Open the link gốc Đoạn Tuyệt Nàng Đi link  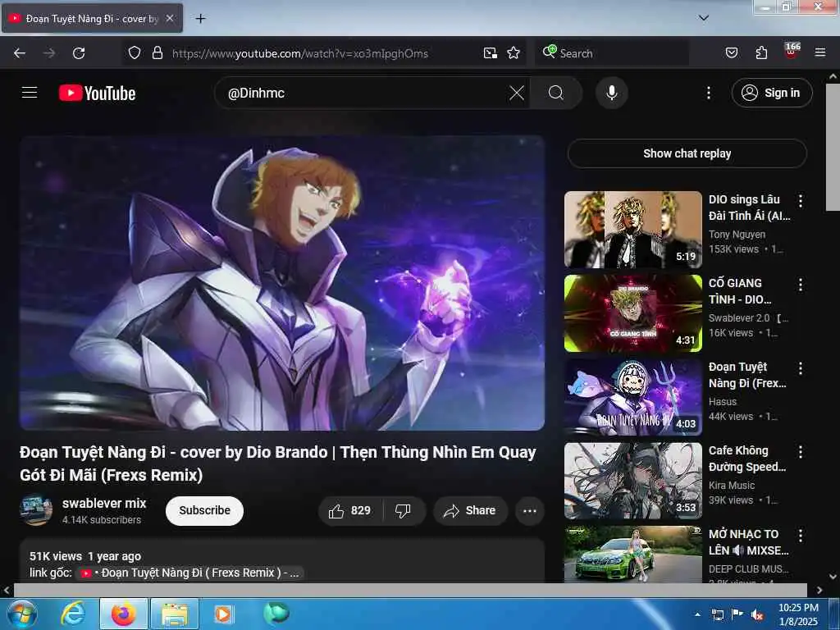(190, 573)
